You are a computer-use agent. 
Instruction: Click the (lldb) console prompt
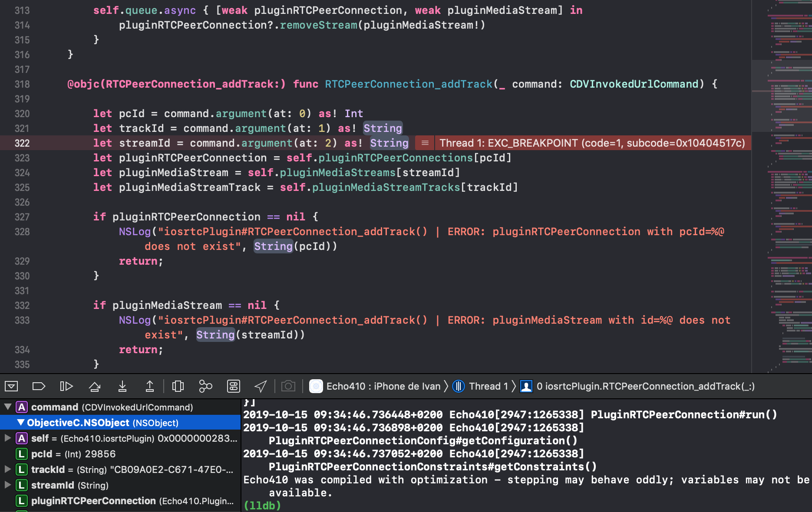pos(262,505)
